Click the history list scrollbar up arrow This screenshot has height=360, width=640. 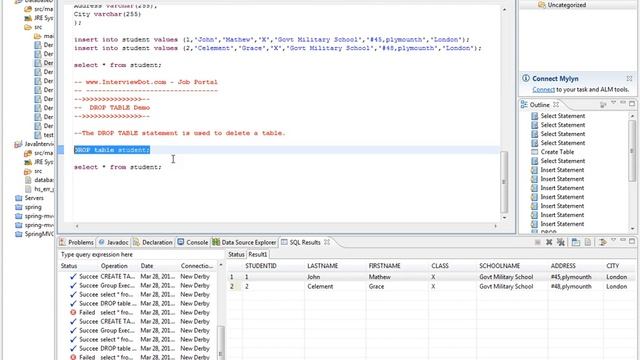click(x=221, y=265)
